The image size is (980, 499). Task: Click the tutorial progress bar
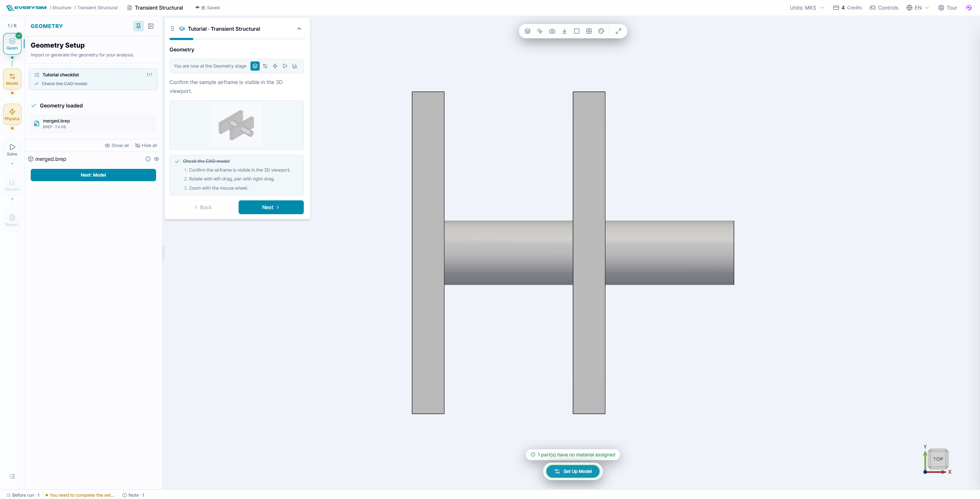click(237, 39)
